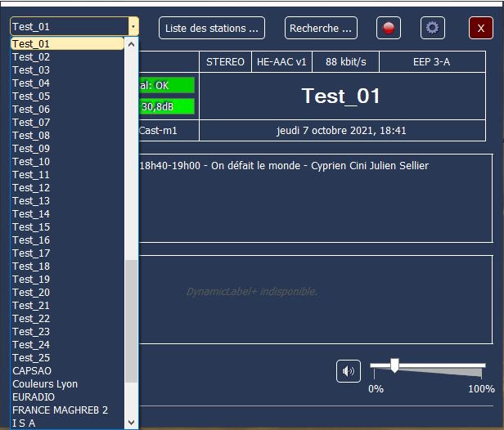Mute audio with the speaker icon
This screenshot has height=430, width=504.
click(x=348, y=371)
